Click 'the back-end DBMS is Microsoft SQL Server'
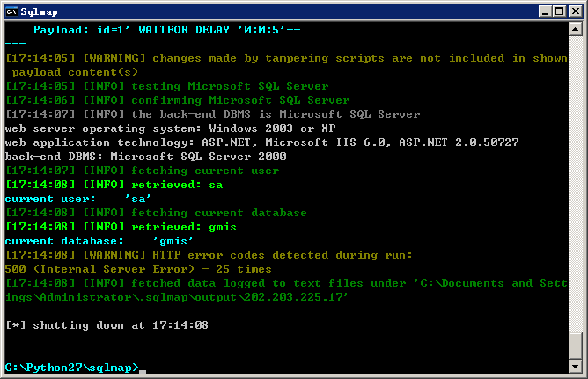This screenshot has height=379, width=588. click(x=213, y=114)
